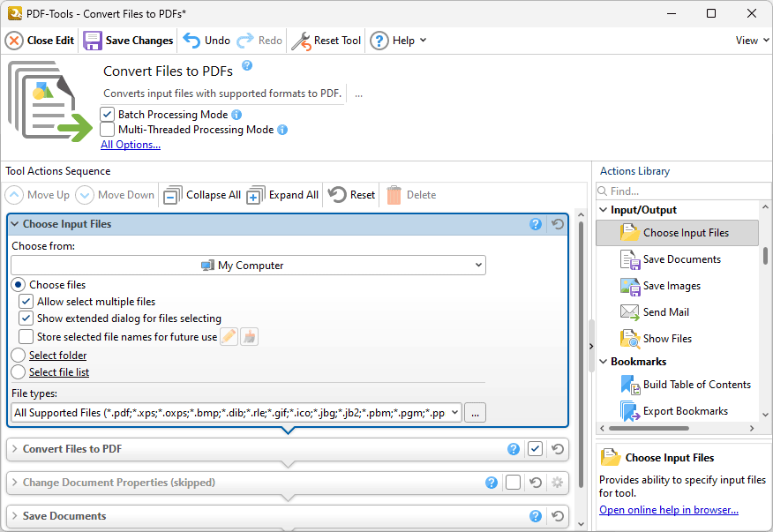Click into the Find search field
The height and width of the screenshot is (532, 773).
pyautogui.click(x=683, y=191)
